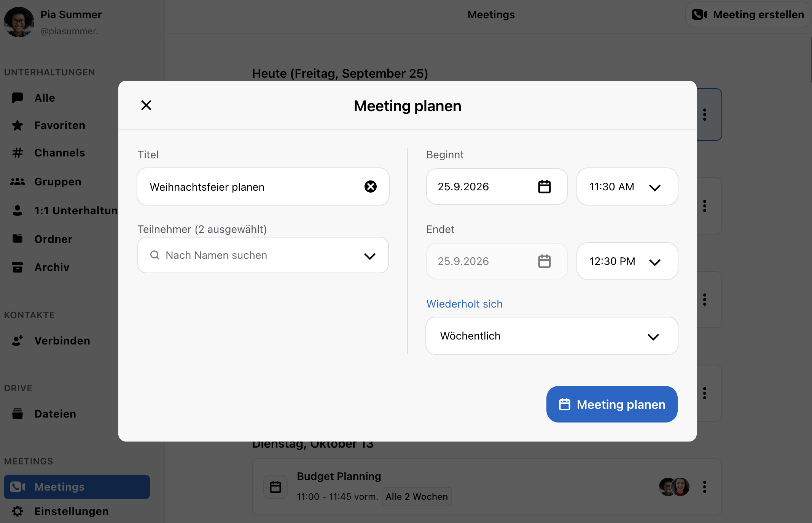Click the Alle chat bubble icon
The height and width of the screenshot is (523, 812).
[x=18, y=98]
